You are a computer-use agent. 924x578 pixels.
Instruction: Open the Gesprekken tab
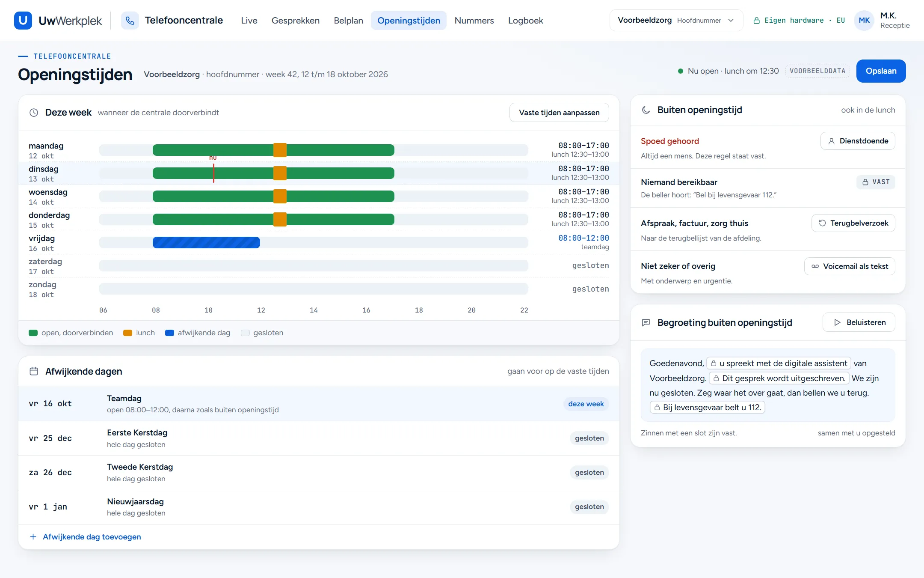(296, 21)
